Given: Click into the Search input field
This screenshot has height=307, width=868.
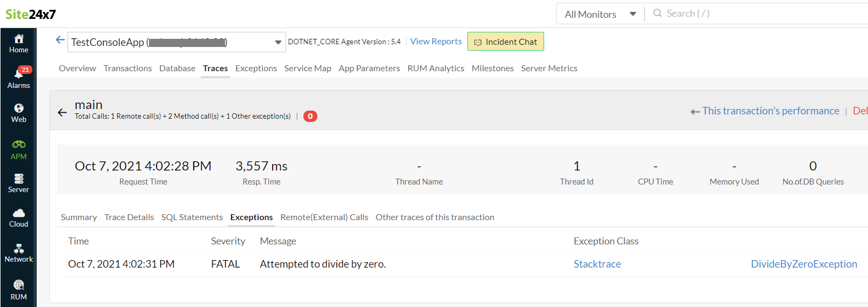Looking at the screenshot, I should pos(756,13).
